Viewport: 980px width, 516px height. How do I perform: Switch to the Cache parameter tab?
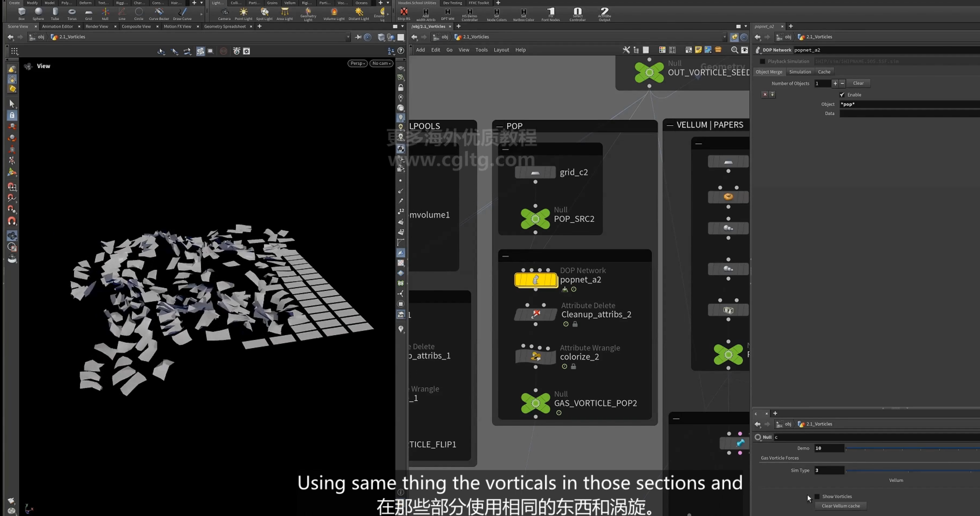(824, 72)
